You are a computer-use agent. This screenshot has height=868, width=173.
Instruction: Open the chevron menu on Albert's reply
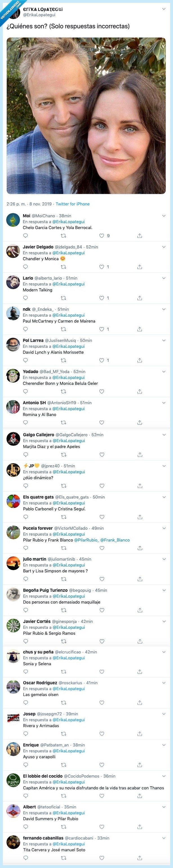tap(164, 807)
